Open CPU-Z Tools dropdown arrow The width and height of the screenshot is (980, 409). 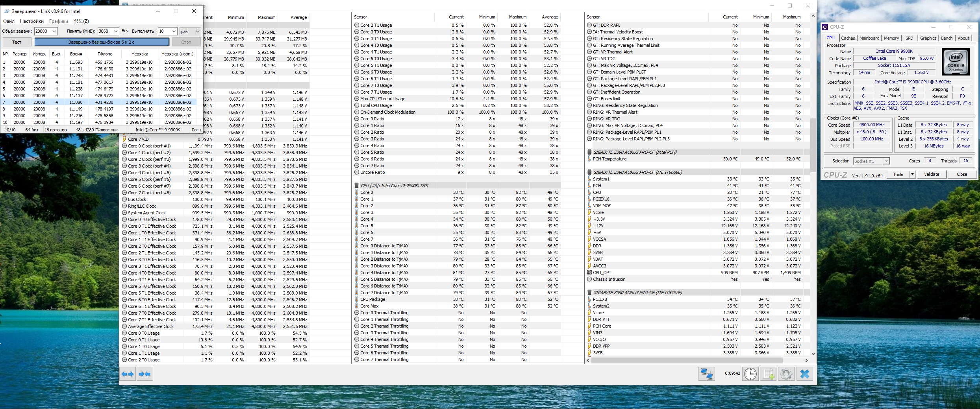(x=912, y=174)
